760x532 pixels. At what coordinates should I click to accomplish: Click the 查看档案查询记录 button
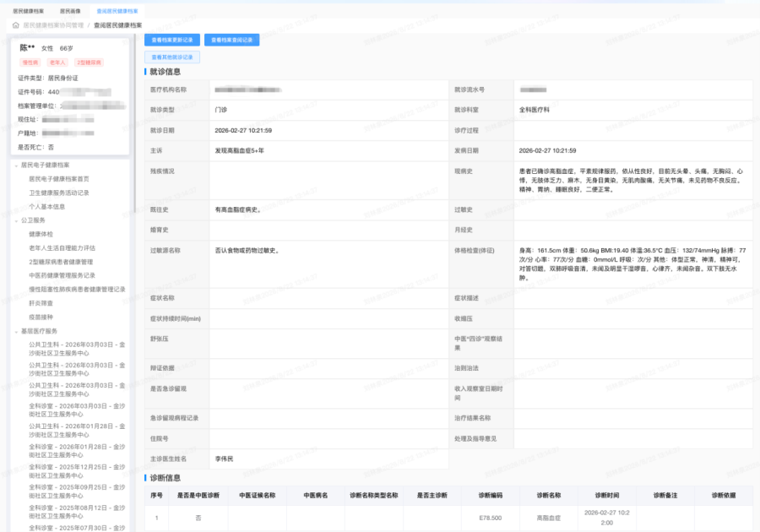[x=231, y=40]
